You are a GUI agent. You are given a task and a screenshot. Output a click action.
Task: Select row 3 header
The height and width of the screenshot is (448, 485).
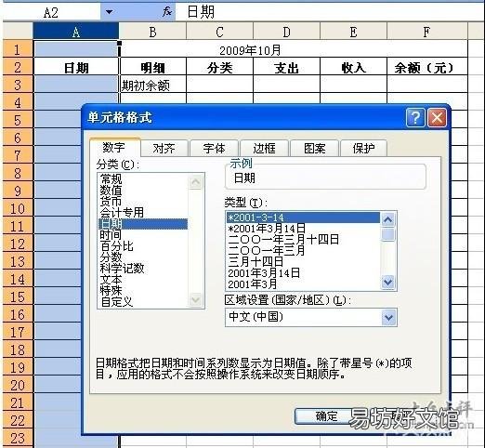(x=18, y=85)
